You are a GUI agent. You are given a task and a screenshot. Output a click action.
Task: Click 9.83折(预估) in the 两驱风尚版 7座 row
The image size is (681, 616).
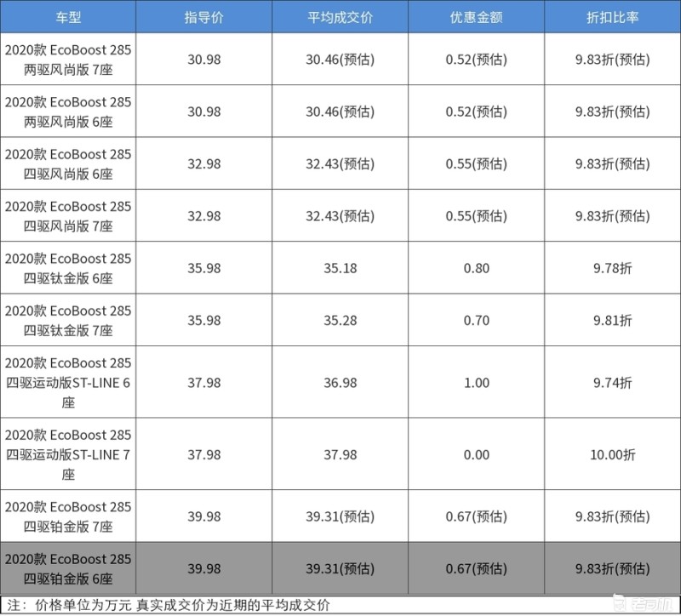click(613, 60)
